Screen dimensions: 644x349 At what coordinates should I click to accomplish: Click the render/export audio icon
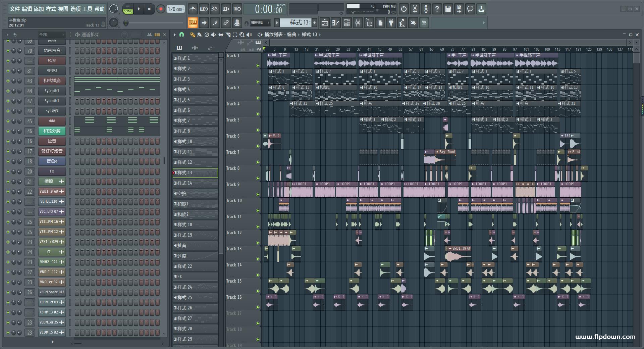[x=459, y=9]
